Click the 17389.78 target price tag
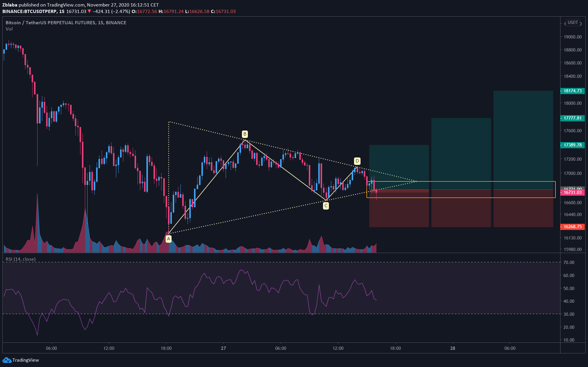Viewport: 588px width, 367px height. tap(573, 145)
